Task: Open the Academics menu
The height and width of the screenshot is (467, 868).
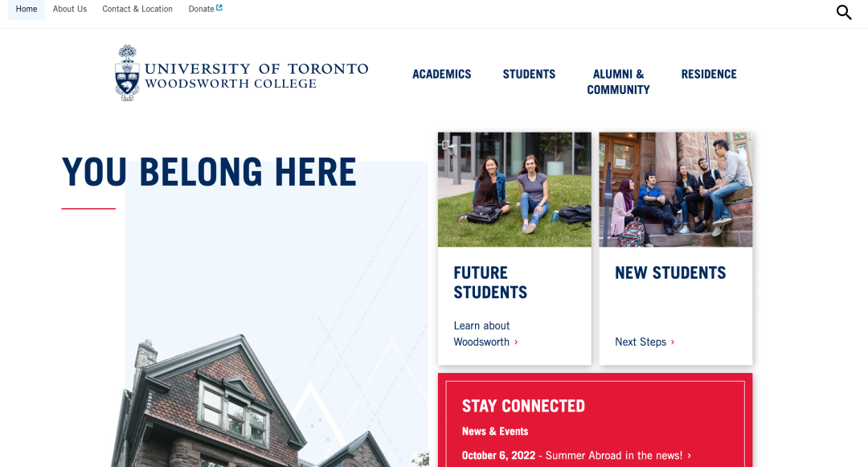Action: tap(442, 74)
